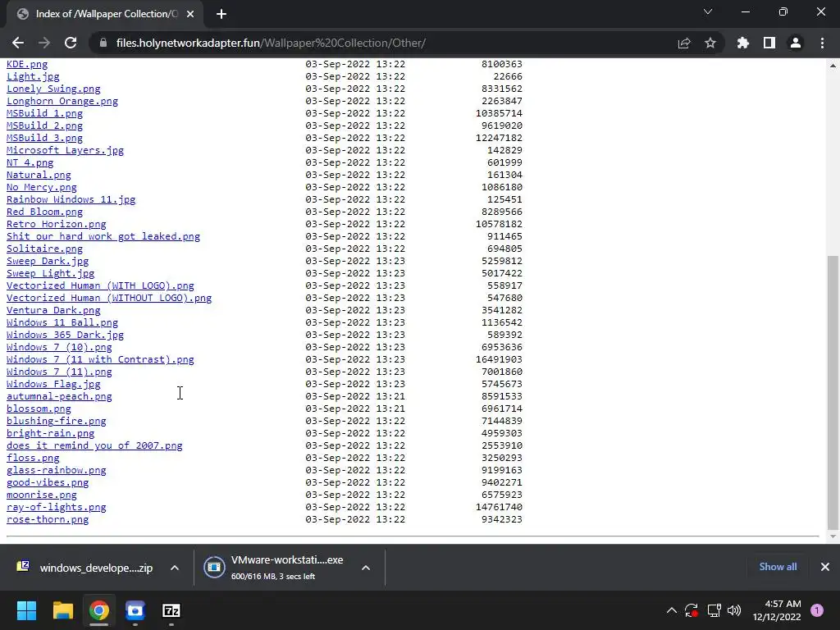Screen dimensions: 840x630
Task: Expand options for windows_develope zip download
Action: click(175, 568)
